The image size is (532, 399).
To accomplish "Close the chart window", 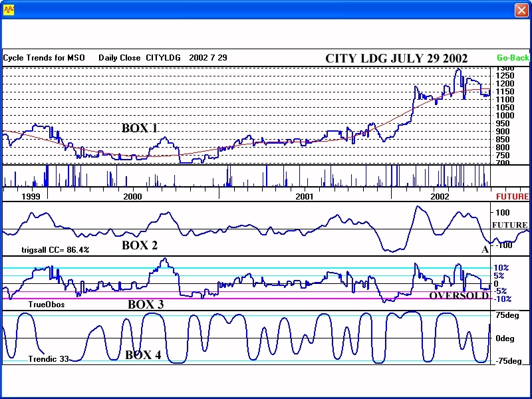I will tap(521, 10).
